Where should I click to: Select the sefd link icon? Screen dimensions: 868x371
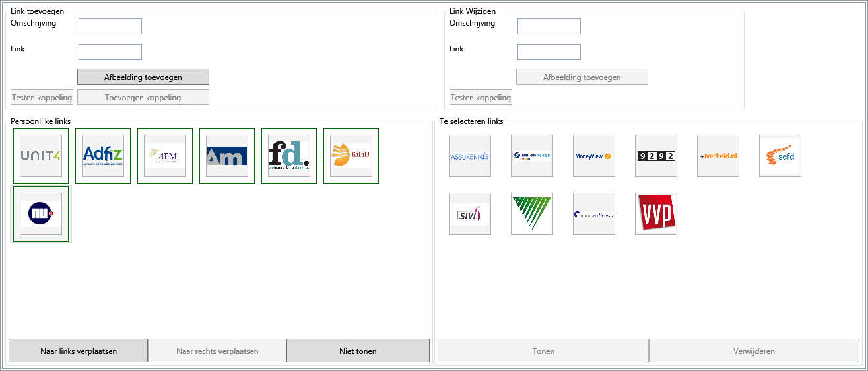(x=780, y=156)
